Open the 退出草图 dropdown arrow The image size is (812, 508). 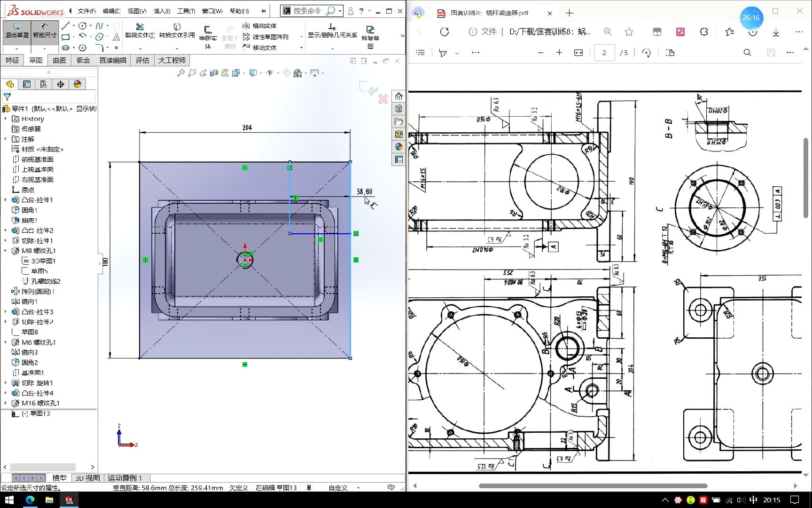[x=16, y=48]
